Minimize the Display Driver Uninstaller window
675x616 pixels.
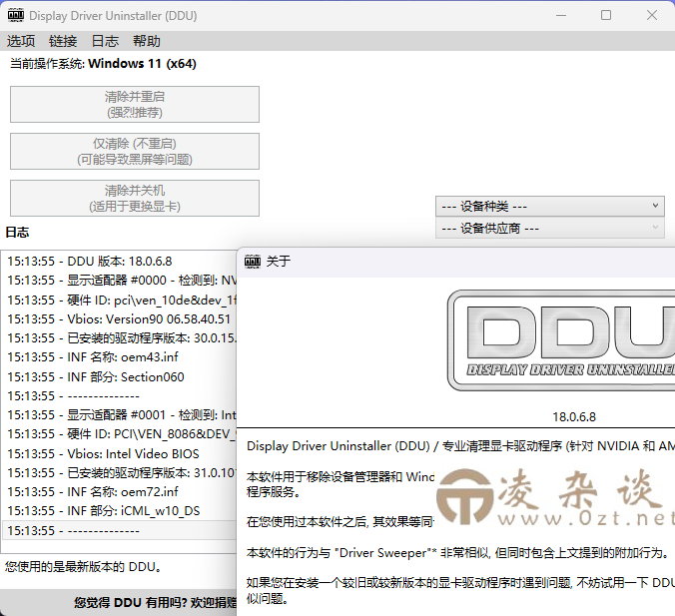point(561,16)
